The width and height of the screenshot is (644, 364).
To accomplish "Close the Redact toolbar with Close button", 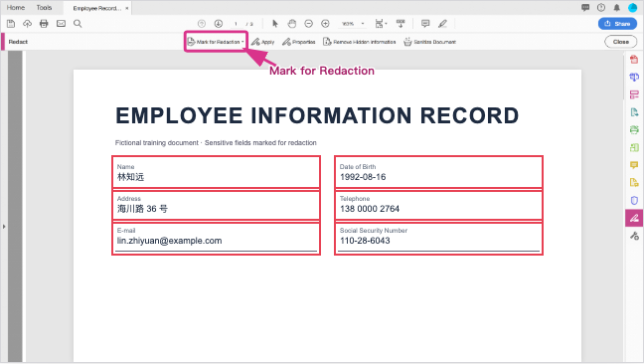I will click(620, 42).
